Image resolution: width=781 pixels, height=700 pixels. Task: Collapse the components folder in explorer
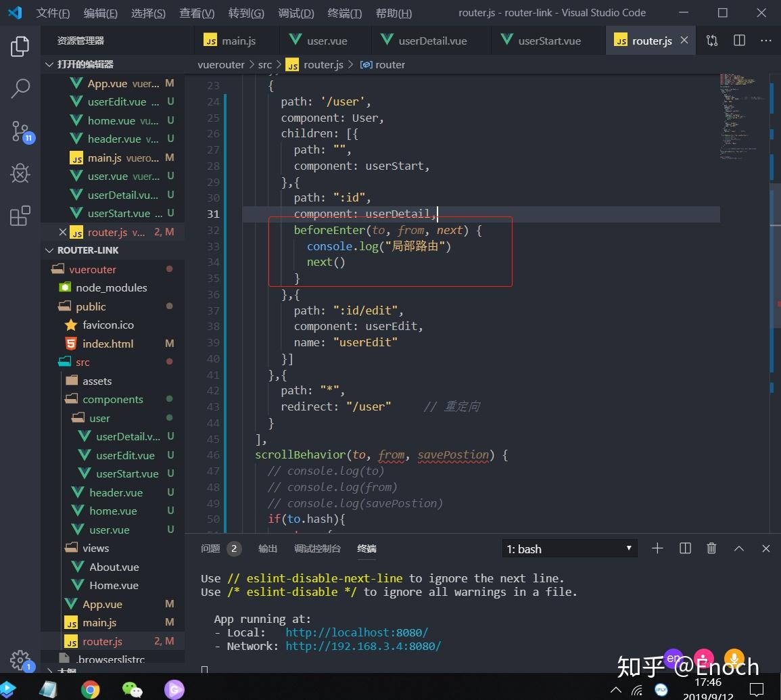click(112, 400)
